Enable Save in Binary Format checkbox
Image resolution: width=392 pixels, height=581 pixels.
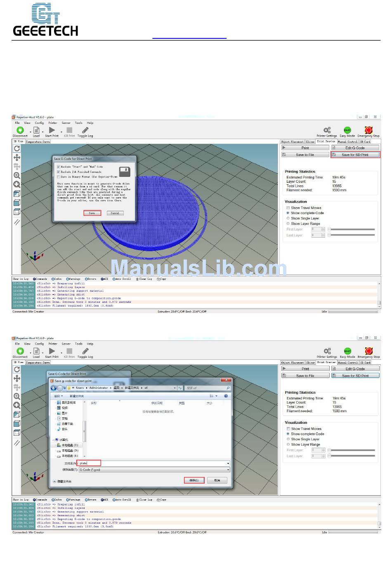59,177
